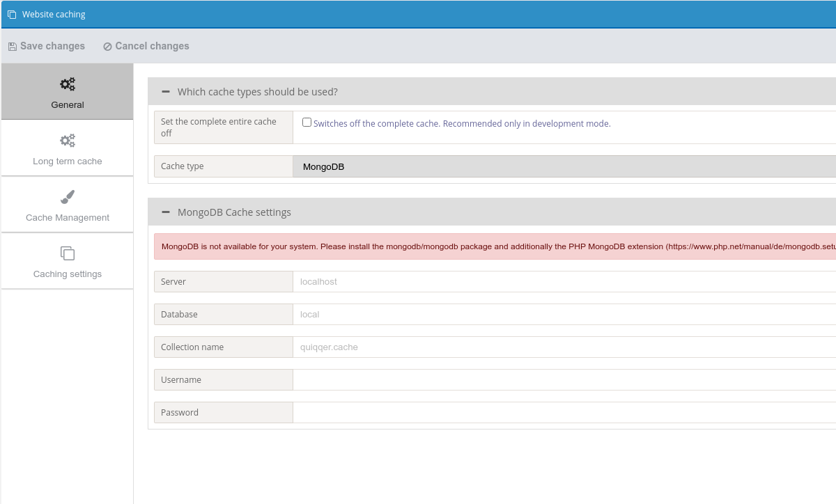This screenshot has height=504, width=836.
Task: Click the gears icon above General
Action: pos(68,84)
